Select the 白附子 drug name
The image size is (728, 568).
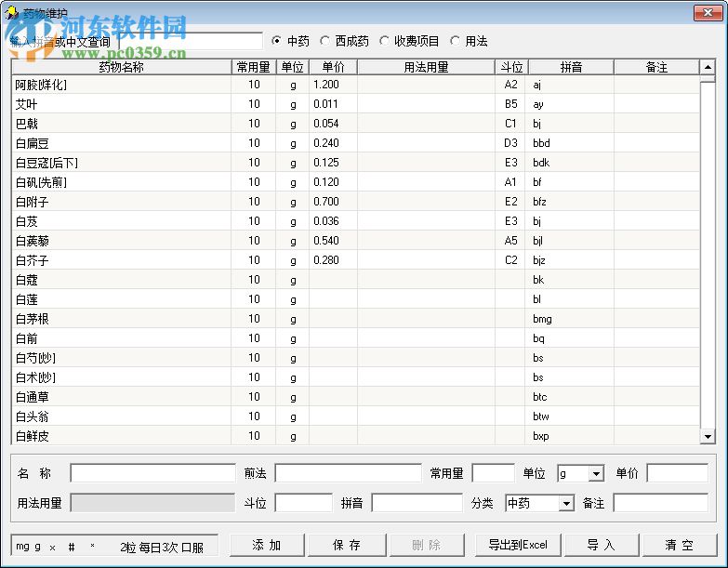(32, 202)
